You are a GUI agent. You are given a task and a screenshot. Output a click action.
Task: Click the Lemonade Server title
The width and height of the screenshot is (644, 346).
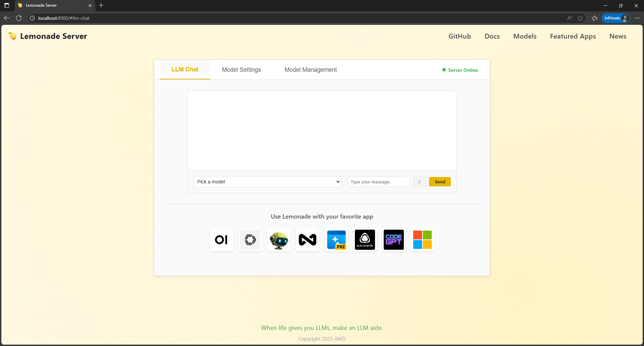[54, 36]
